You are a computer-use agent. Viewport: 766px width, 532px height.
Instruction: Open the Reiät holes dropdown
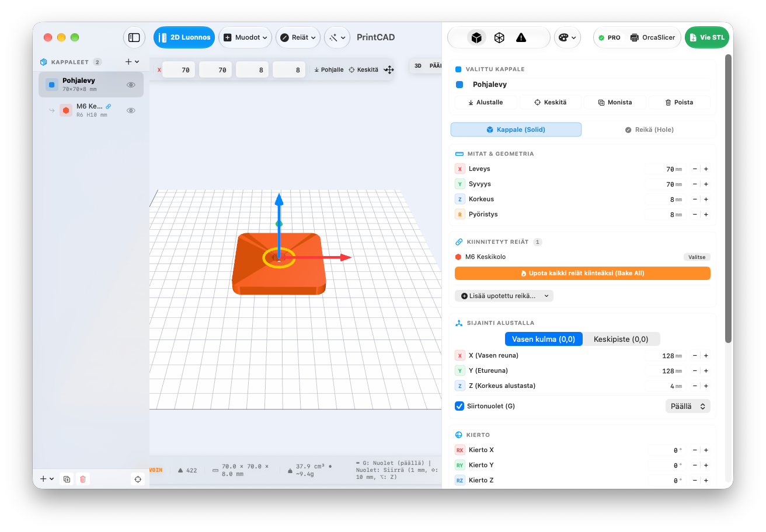[x=298, y=37]
